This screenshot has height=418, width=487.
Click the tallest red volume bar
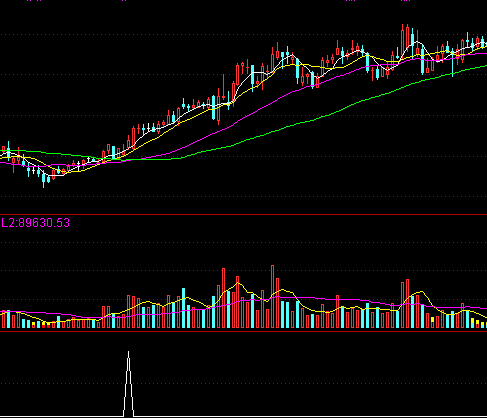[x=273, y=296]
